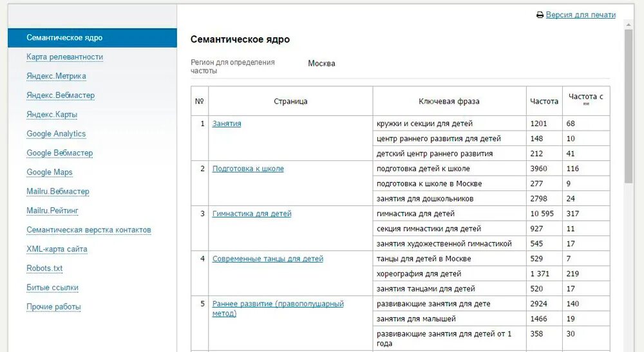Viewport: 644px width, 352px height.
Task: Go to Битые ссылки section
Action: click(52, 288)
